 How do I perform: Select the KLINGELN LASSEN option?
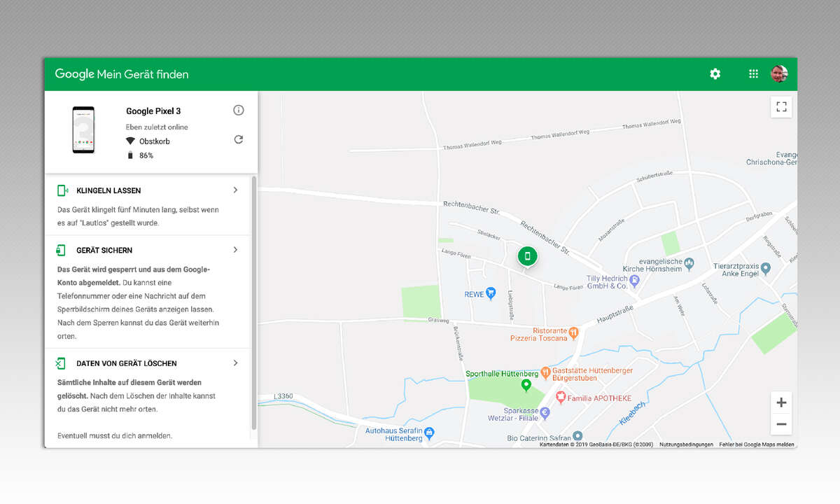click(108, 190)
